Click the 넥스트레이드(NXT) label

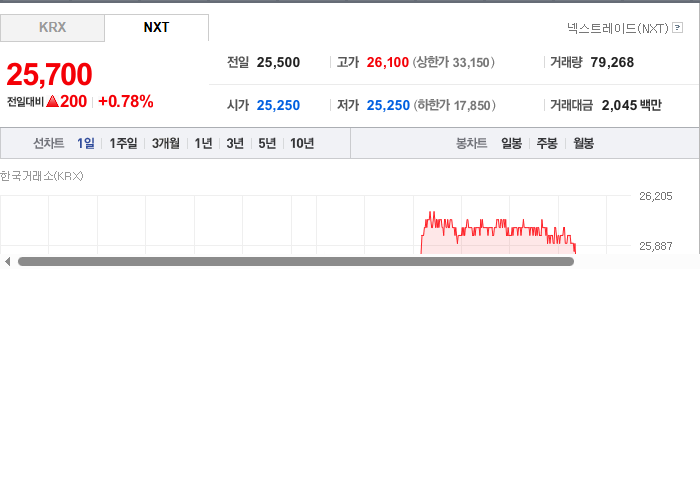click(x=618, y=28)
